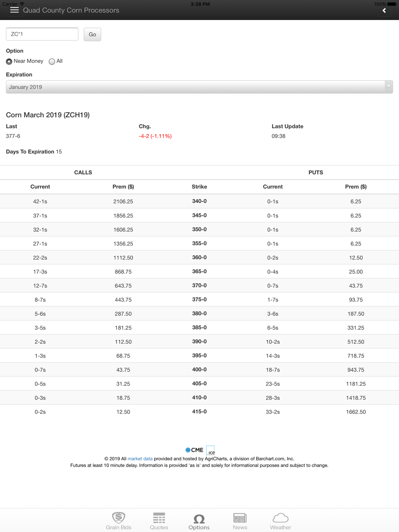The height and width of the screenshot is (532, 399).
Task: Select strike 390-0
Action: [199, 341]
